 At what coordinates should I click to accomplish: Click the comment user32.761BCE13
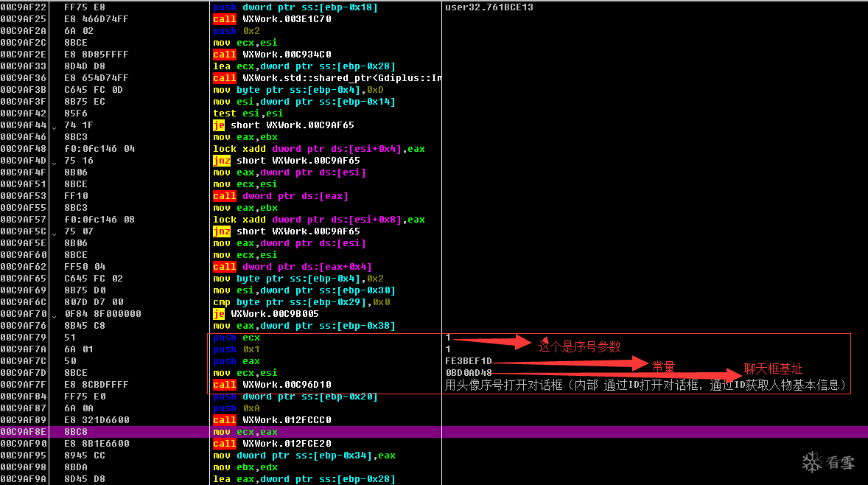489,7
